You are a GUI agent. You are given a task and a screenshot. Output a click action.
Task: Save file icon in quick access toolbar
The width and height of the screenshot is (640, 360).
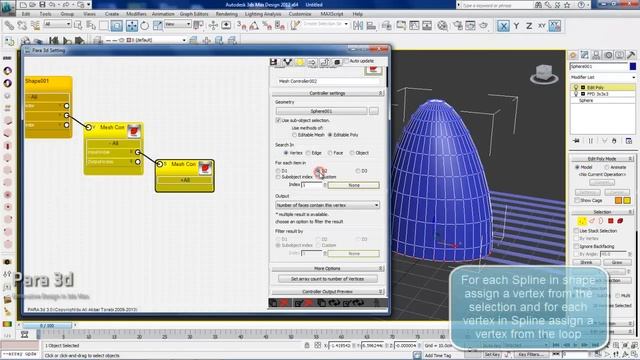click(42, 5)
